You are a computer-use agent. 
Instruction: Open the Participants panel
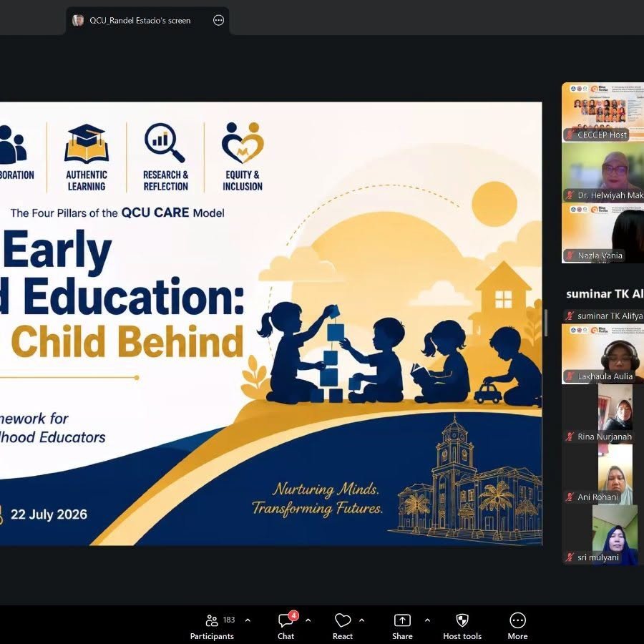point(212,627)
